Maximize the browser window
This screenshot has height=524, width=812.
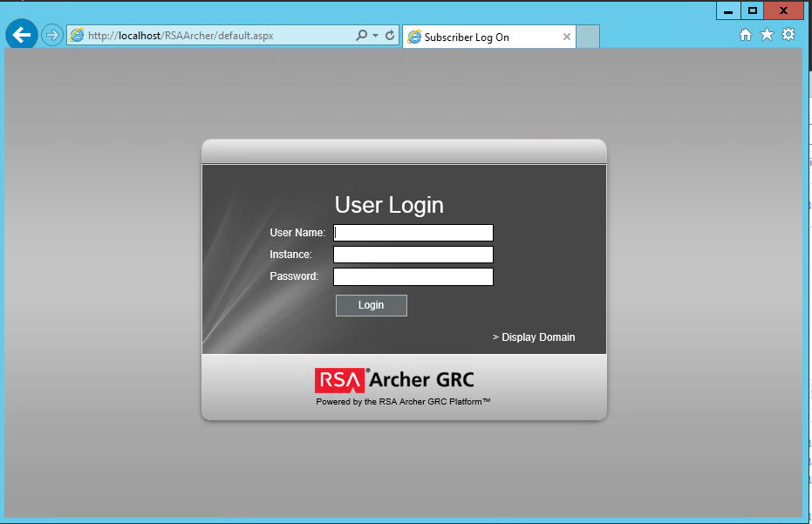point(753,10)
